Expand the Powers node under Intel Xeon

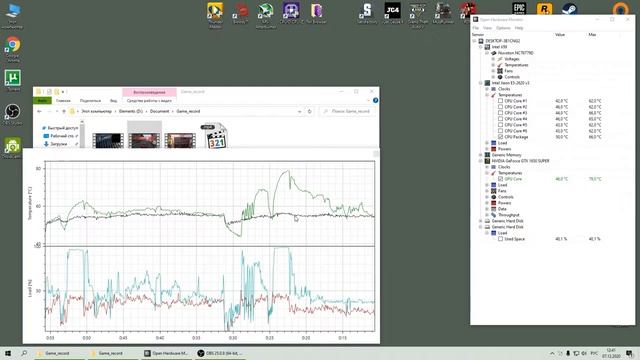[x=487, y=149]
